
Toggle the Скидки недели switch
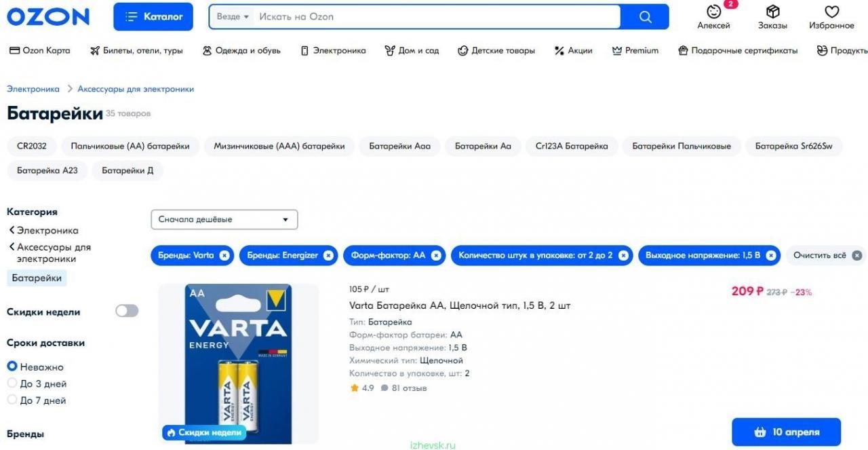127,311
